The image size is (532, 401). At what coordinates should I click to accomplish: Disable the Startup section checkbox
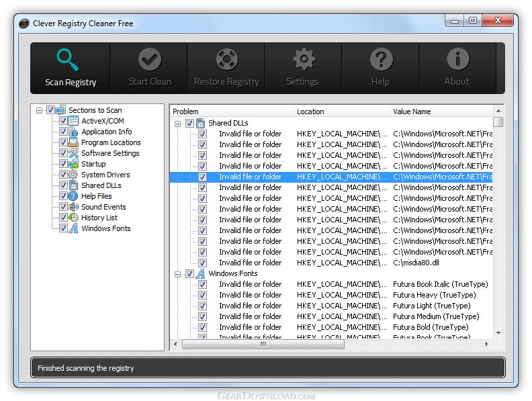(x=63, y=164)
